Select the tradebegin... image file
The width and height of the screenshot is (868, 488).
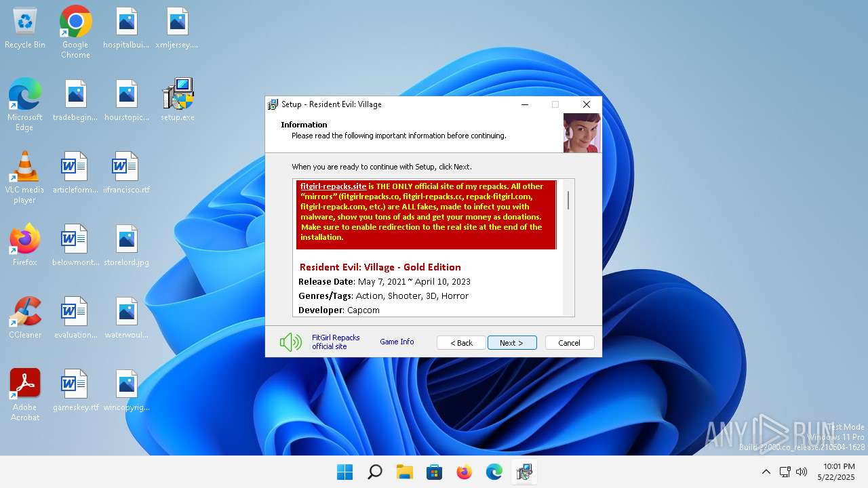pyautogui.click(x=76, y=100)
